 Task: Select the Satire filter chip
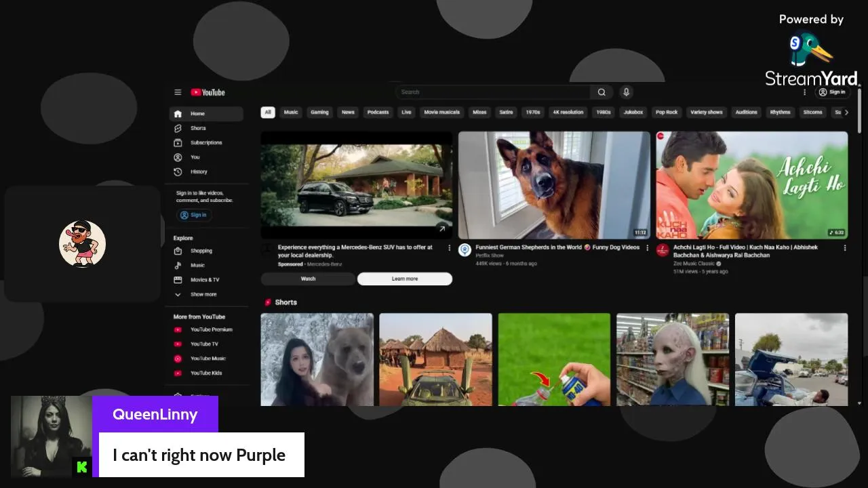(507, 113)
